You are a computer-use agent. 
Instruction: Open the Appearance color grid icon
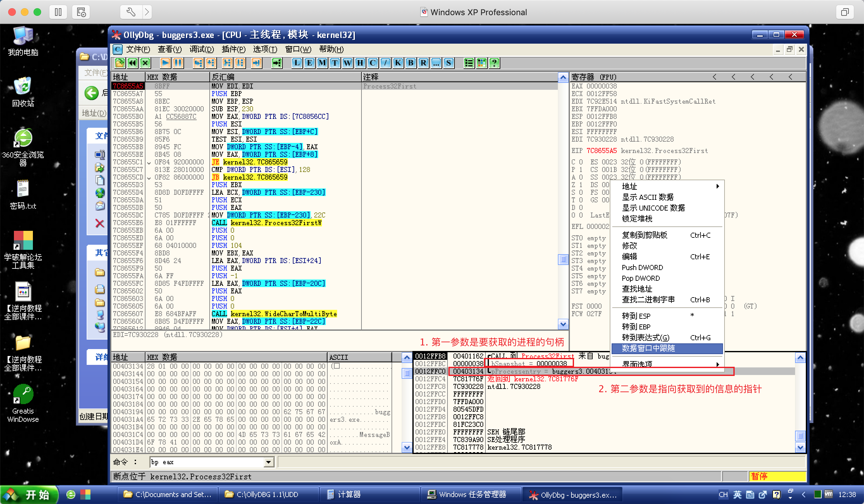coord(481,63)
